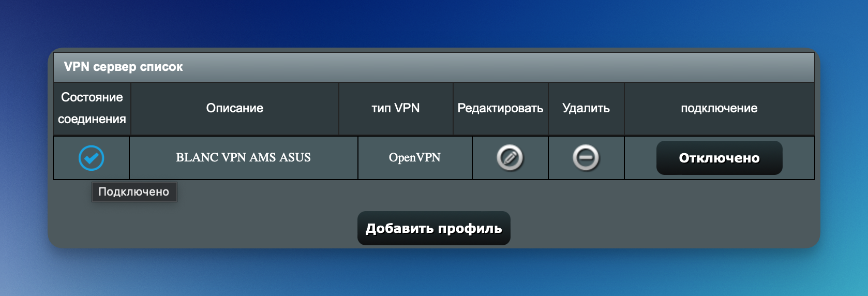Click the blue desktop background above the panel
This screenshot has height=296, width=868.
[x=433, y=23]
